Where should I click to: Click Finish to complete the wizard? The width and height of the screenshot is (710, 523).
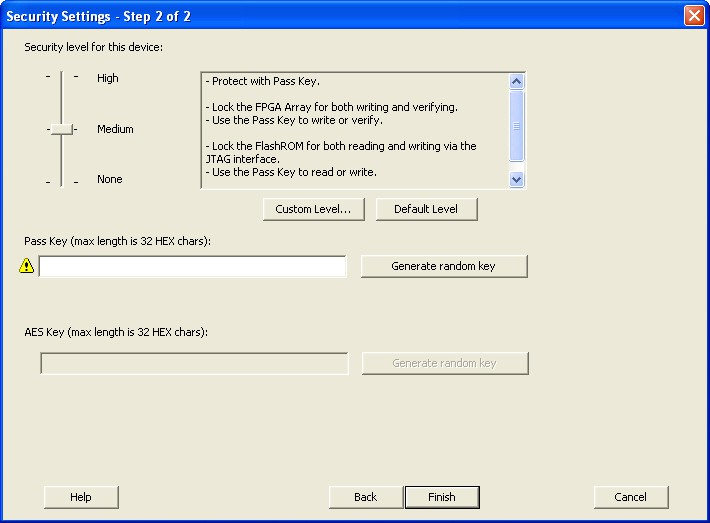click(442, 497)
